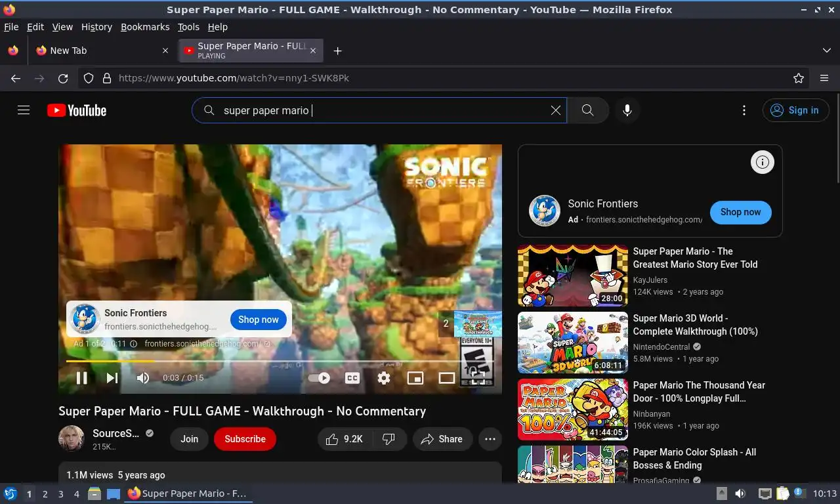
Task: Open the Sonic Frontiers ad title in the sidebar
Action: 602,203
